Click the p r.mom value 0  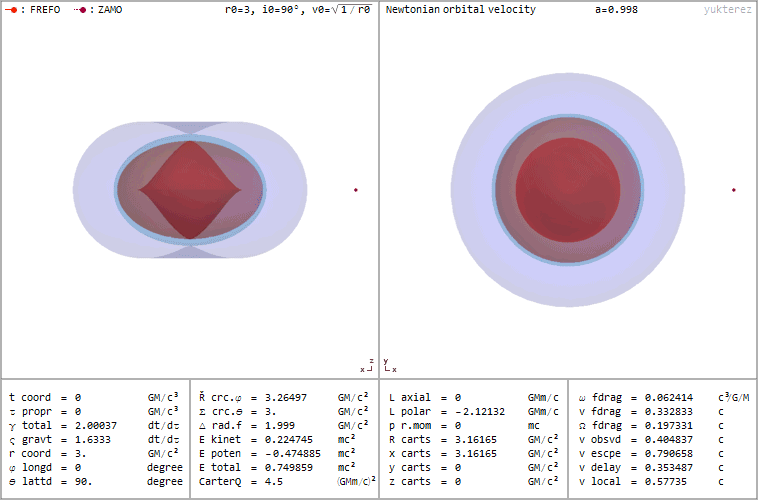coord(458,426)
